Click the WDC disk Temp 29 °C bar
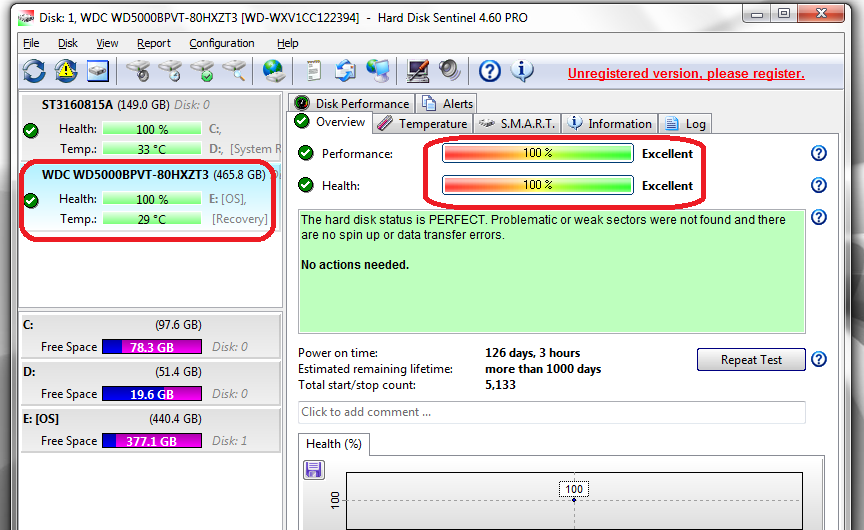 (152, 219)
